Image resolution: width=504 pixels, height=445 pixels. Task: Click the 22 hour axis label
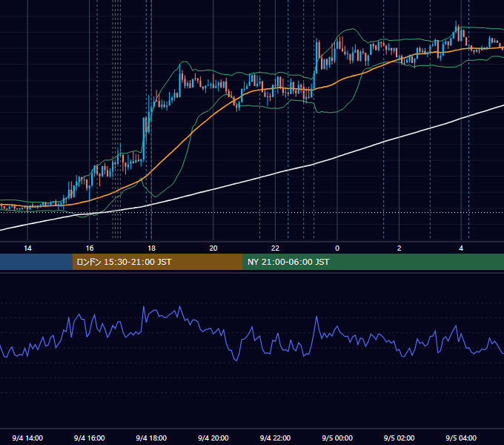275,248
